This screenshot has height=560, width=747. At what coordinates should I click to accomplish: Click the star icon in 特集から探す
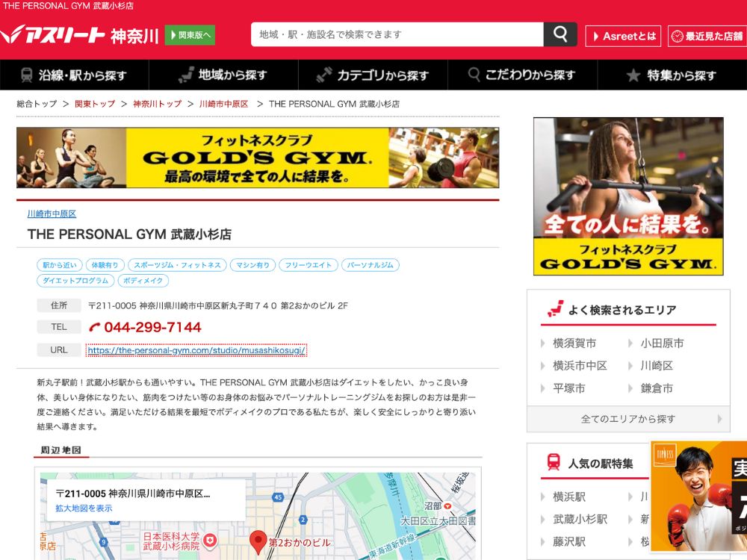tap(633, 75)
